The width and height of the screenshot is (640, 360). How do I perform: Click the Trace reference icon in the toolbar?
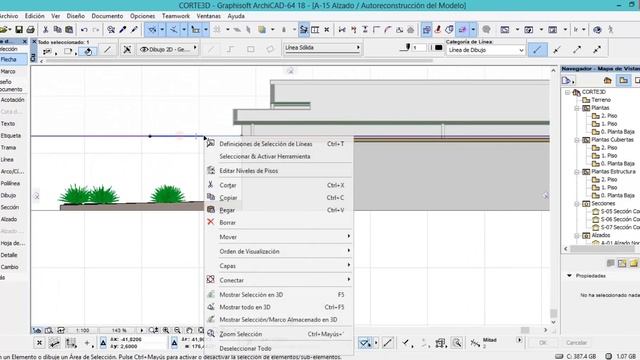[x=426, y=30]
